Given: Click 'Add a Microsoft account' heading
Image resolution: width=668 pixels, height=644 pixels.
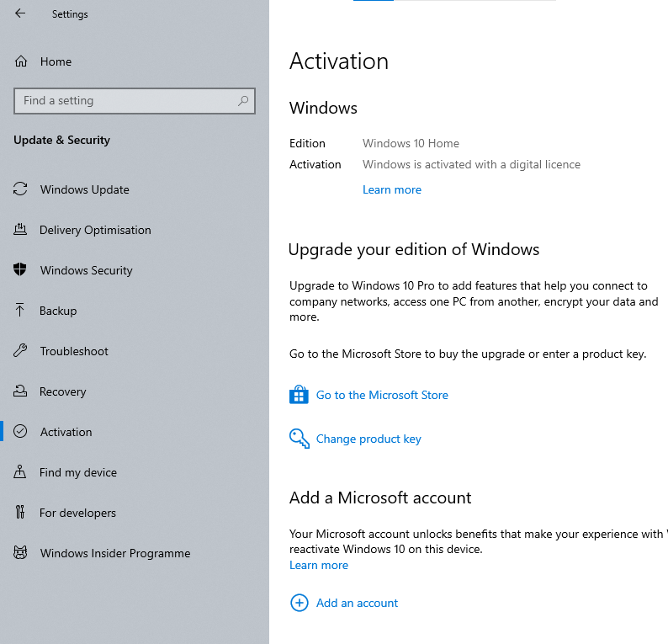Looking at the screenshot, I should pyautogui.click(x=380, y=498).
